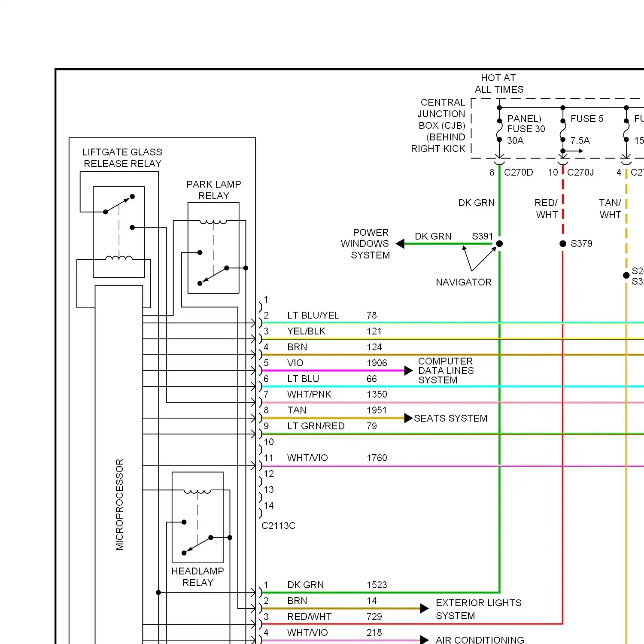The height and width of the screenshot is (644, 644).
Task: Click the DK GRN label below C270D
Action: [477, 203]
